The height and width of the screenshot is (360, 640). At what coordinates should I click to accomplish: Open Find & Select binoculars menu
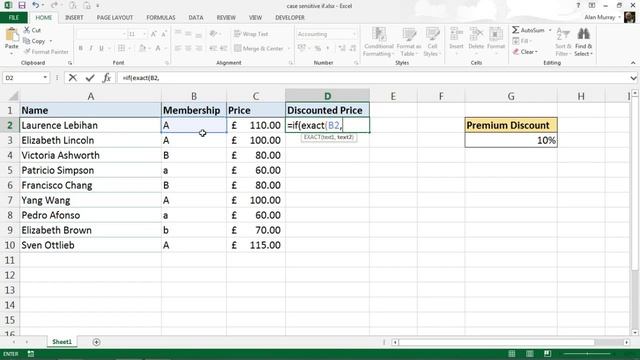pos(583,42)
